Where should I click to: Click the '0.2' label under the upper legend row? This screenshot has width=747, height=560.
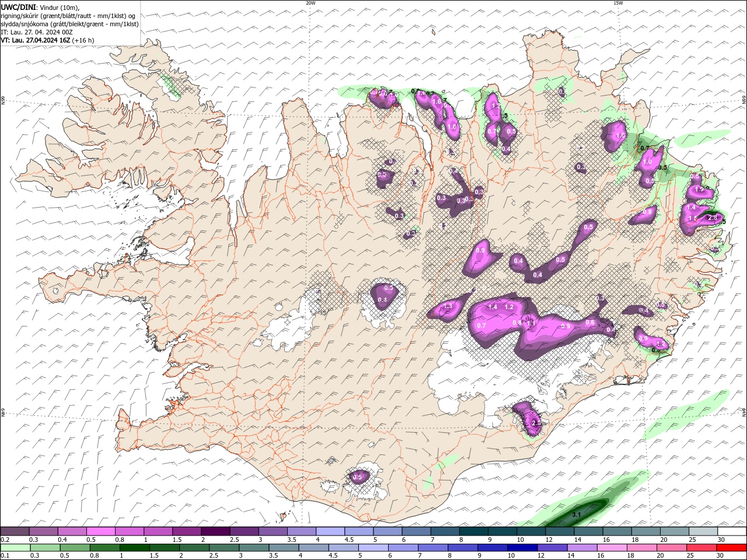[x=4, y=540]
